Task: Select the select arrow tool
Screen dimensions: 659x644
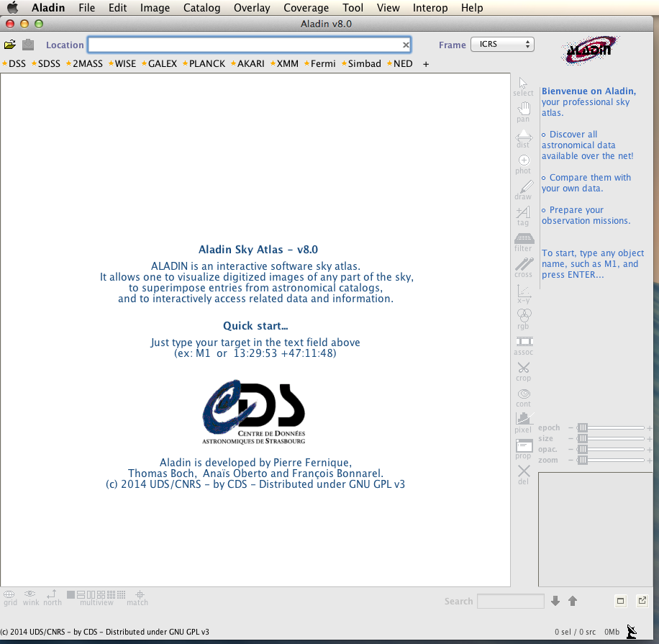Action: 523,87
